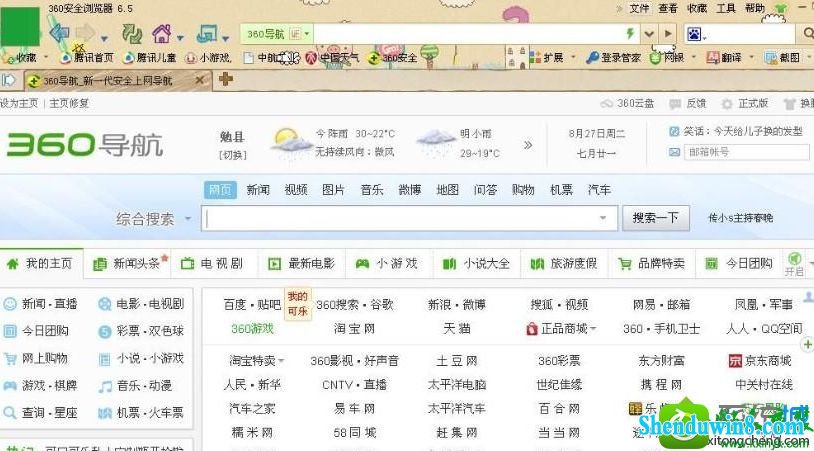Click the 搜索一下 search button
814x451 pixels.
[x=656, y=218]
